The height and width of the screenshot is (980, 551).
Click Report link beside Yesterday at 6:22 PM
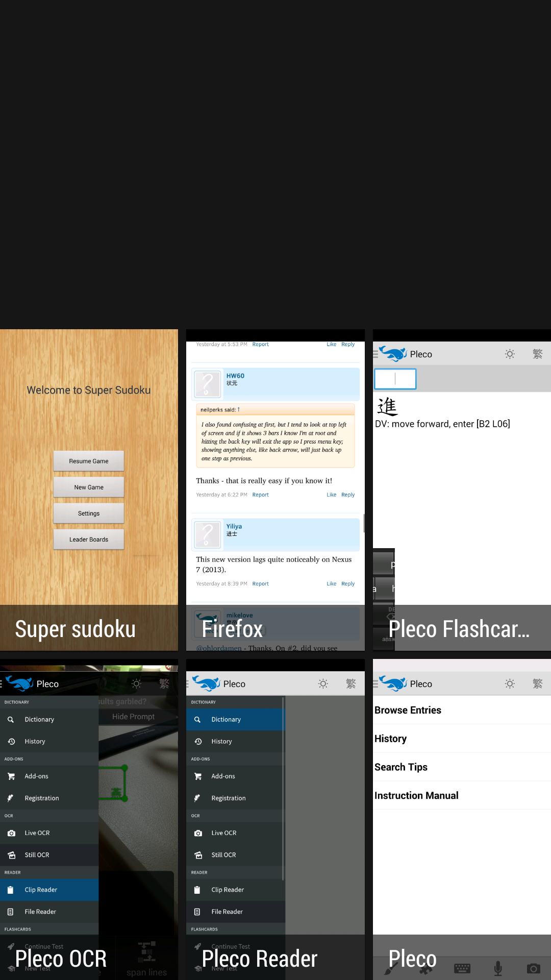coord(260,495)
